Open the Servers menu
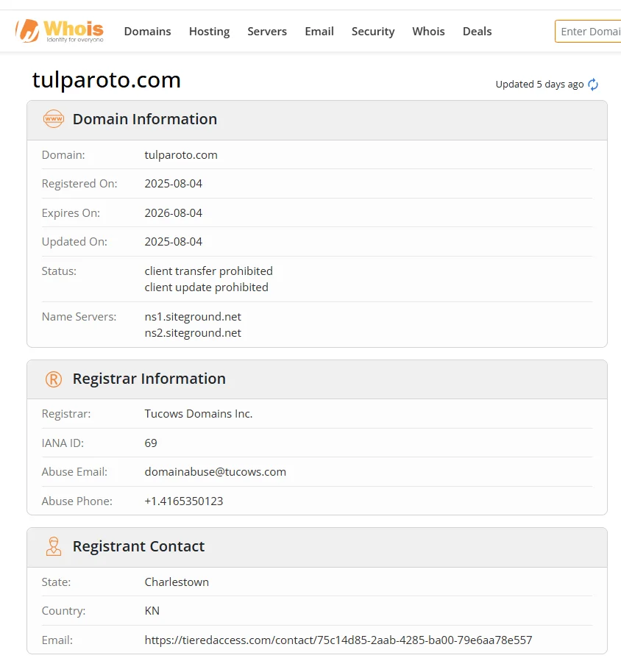Image resolution: width=621 pixels, height=672 pixels. (x=267, y=32)
